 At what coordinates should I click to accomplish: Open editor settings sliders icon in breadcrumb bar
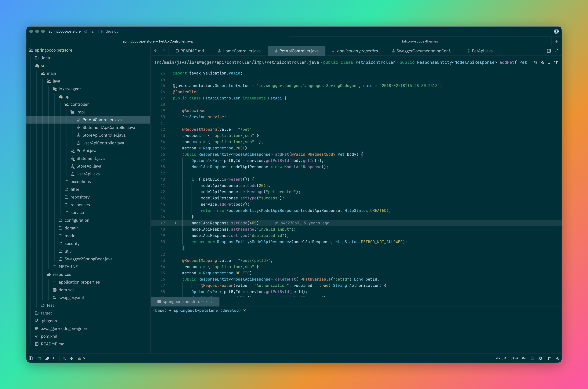556,62
